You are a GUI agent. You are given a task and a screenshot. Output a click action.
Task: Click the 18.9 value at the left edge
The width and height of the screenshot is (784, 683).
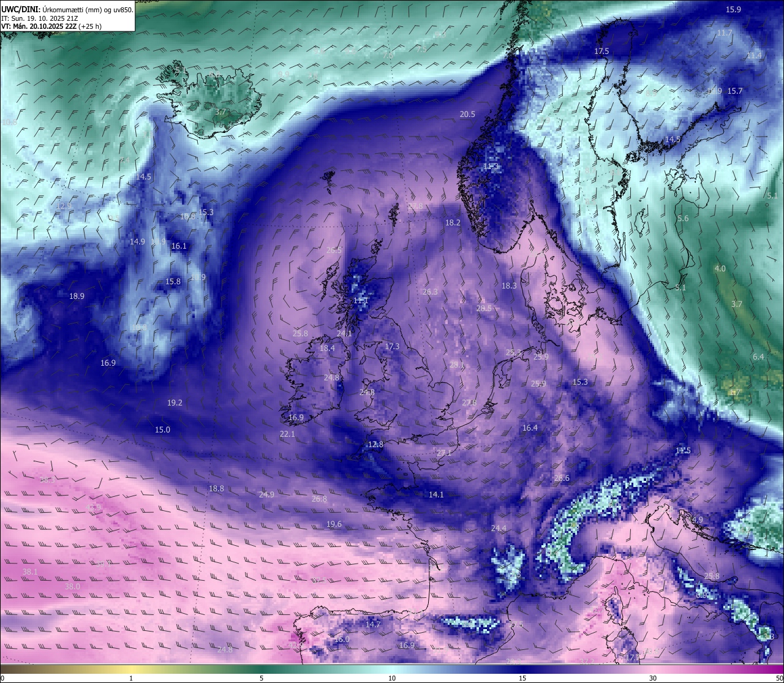click(77, 296)
